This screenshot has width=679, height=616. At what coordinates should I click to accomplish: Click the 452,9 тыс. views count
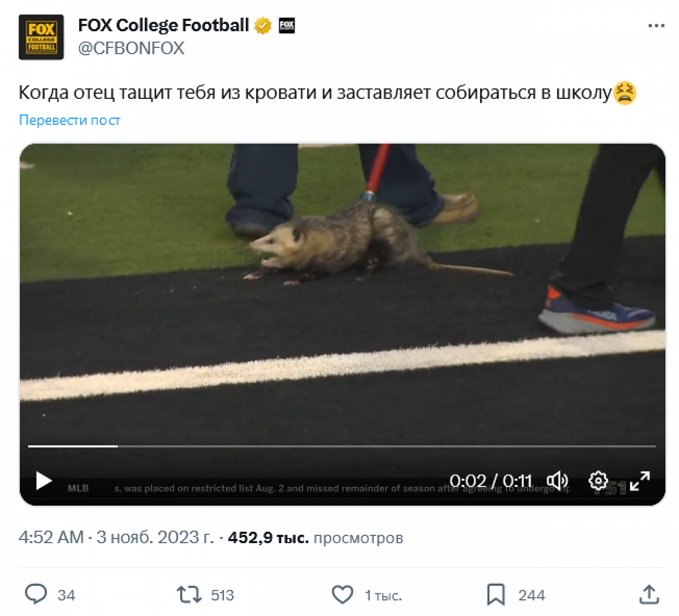268,538
